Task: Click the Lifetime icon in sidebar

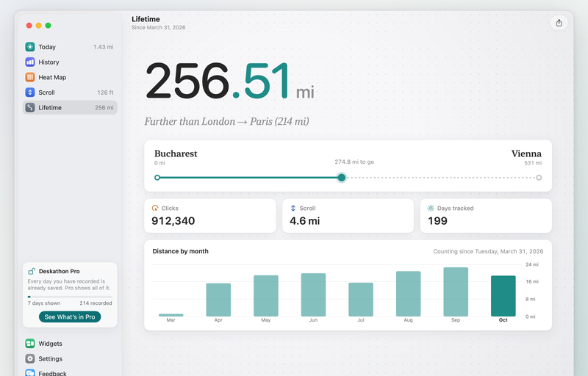Action: (30, 107)
